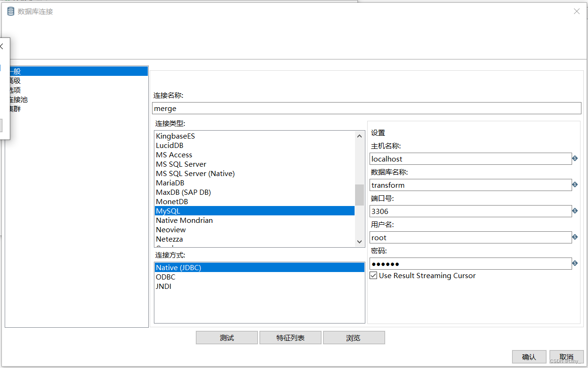Click the database icon in the dialog title

point(10,11)
